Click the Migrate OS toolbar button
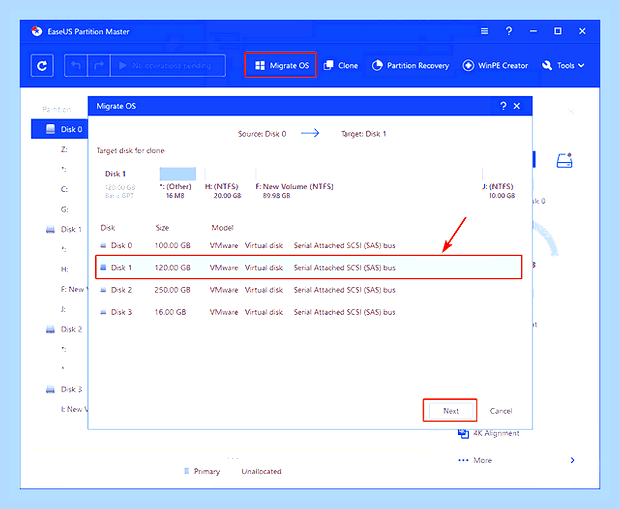The height and width of the screenshot is (509, 620). pyautogui.click(x=281, y=65)
